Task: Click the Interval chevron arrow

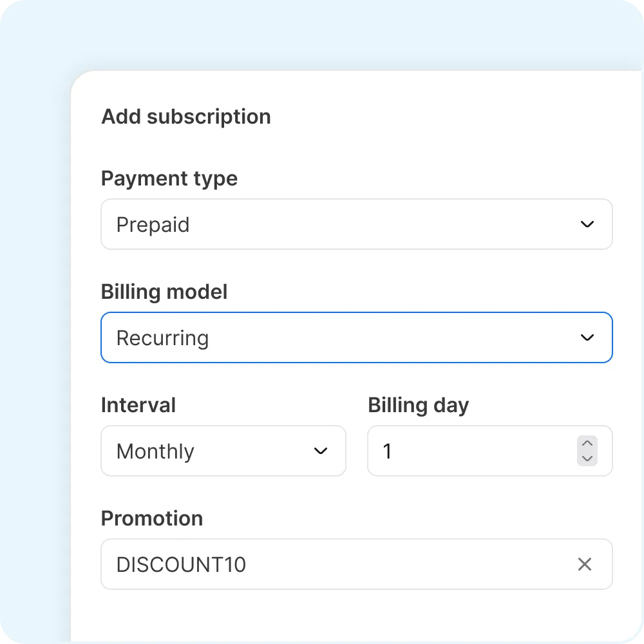Action: point(320,451)
